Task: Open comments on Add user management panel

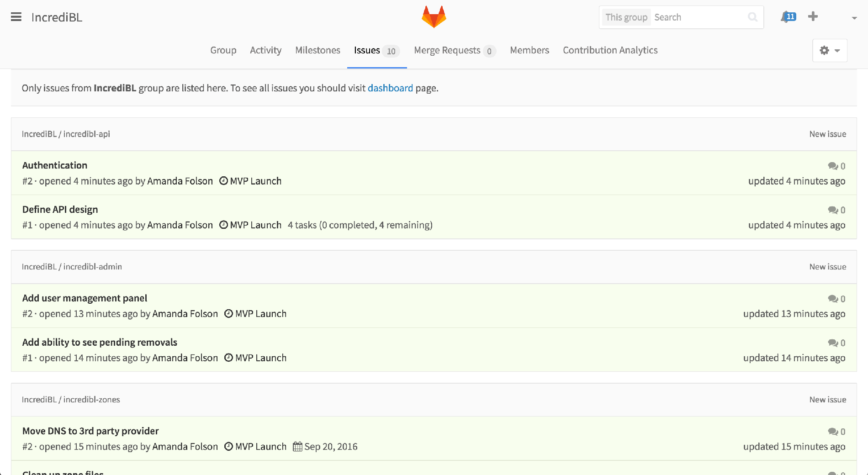Action: 833,299
